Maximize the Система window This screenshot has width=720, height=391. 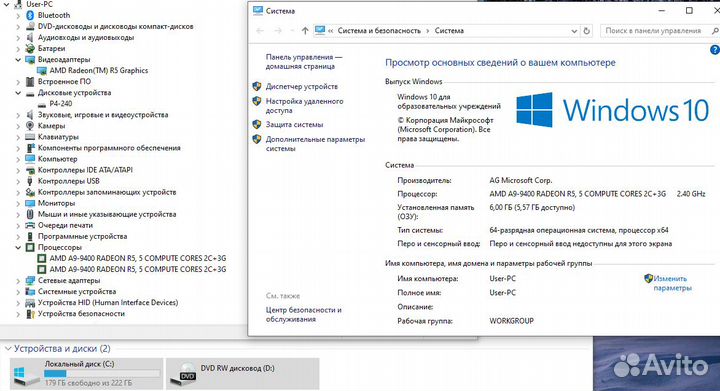(x=689, y=11)
